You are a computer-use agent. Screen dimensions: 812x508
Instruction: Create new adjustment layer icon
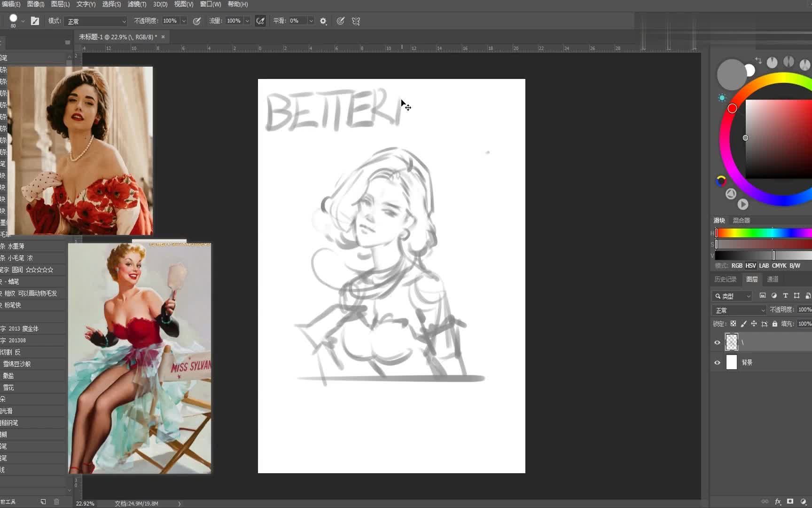(x=804, y=501)
